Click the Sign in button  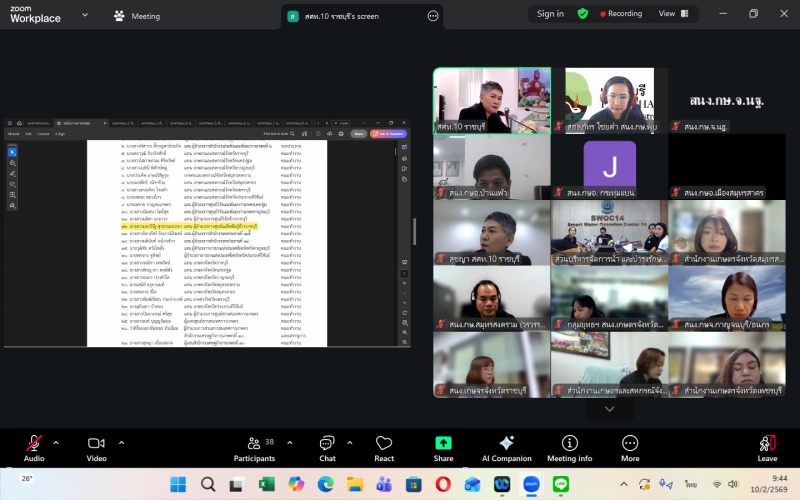coord(550,14)
